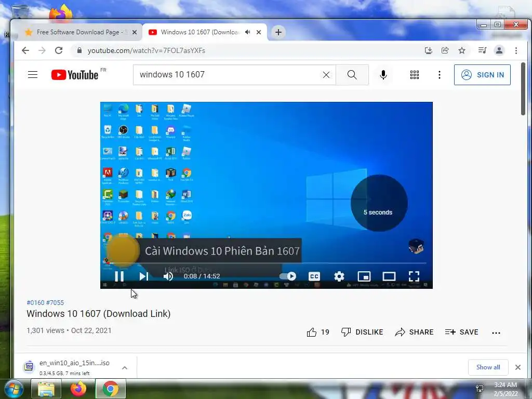
Task: Click the video progress bar
Action: (x=267, y=263)
